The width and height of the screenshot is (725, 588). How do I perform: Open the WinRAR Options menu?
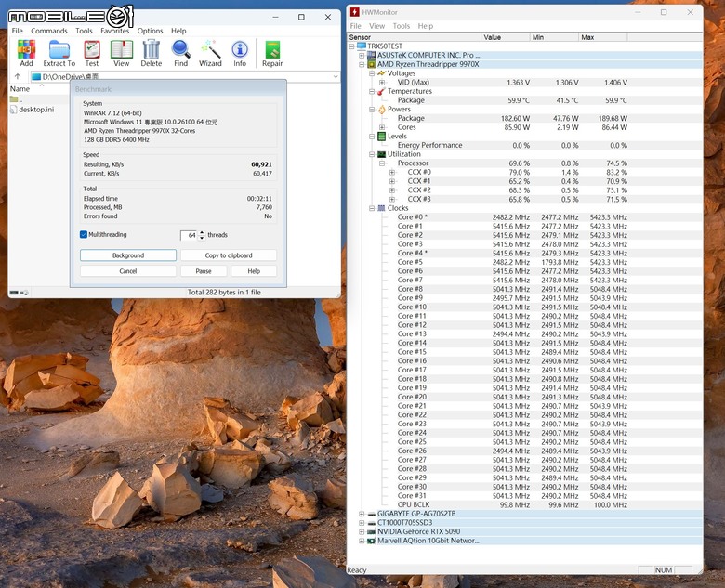click(150, 31)
